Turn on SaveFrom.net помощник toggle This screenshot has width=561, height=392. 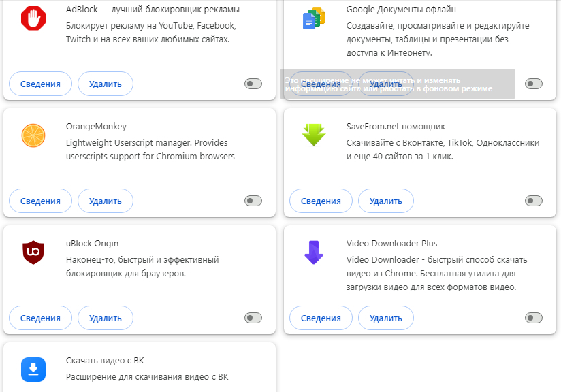point(534,201)
